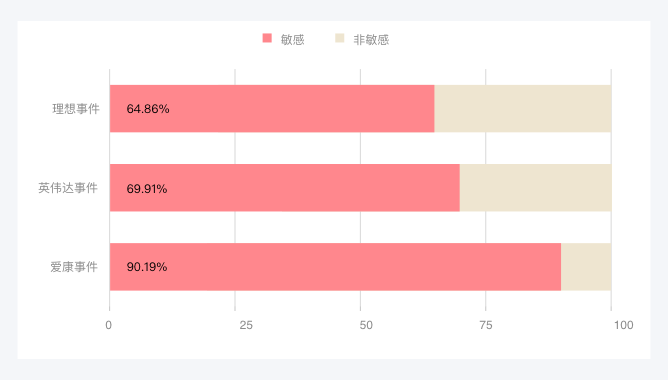Toggle the 敏感 legend label
668x380 pixels.
coord(292,40)
